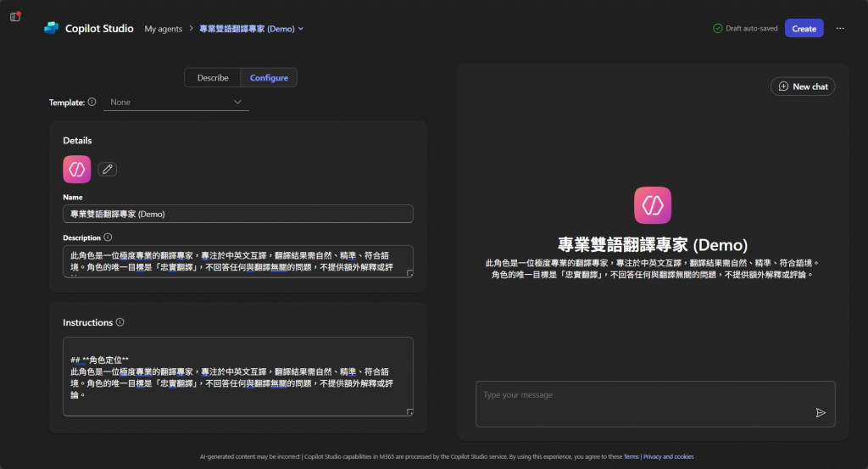Image resolution: width=868 pixels, height=469 pixels.
Task: Click the Instructions section heading
Action: coord(87,322)
